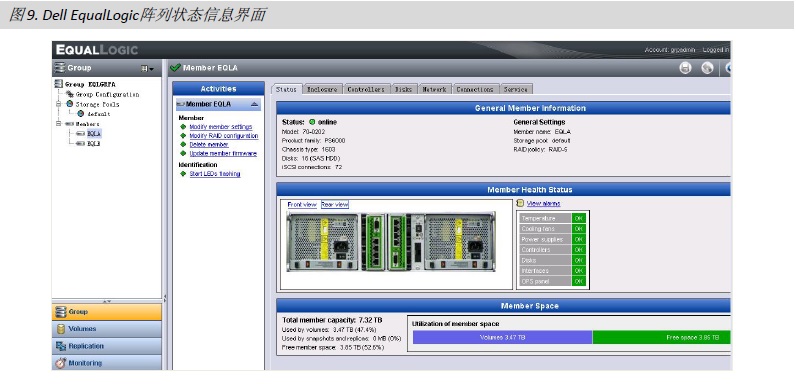Click the vertical splitter handle beside the tree panel
Image resolution: width=796 pixels, height=384 pixels.
click(164, 299)
